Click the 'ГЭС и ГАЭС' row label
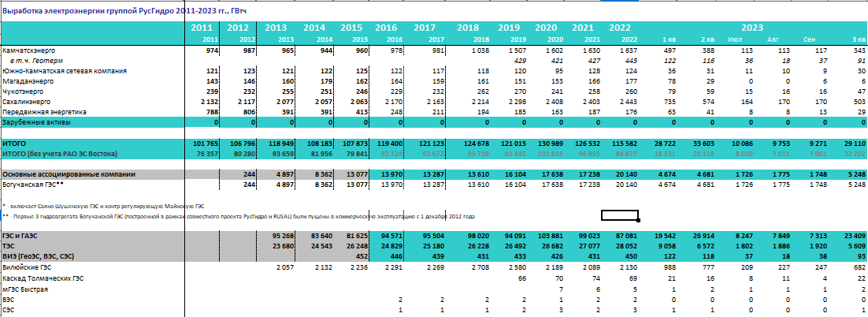 pos(20,236)
